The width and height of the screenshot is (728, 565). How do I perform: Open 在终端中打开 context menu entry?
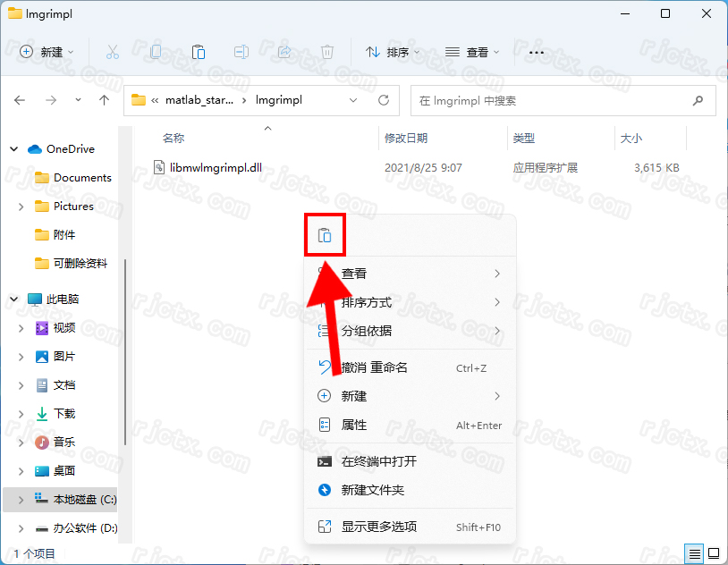[x=379, y=461]
